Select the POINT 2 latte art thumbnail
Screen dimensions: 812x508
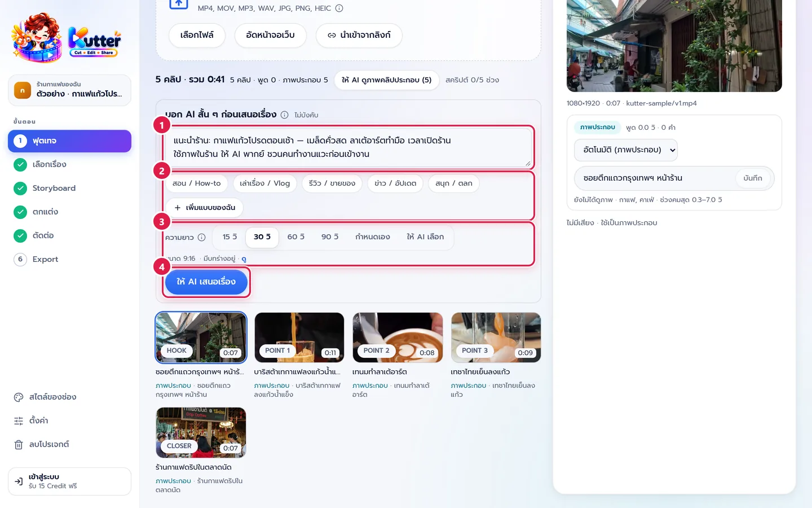398,338
